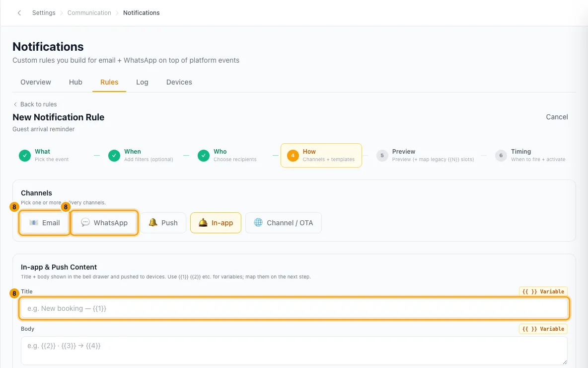Click the 'In-app & Push Content' heading
Image resolution: width=588 pixels, height=368 pixels.
click(x=59, y=267)
